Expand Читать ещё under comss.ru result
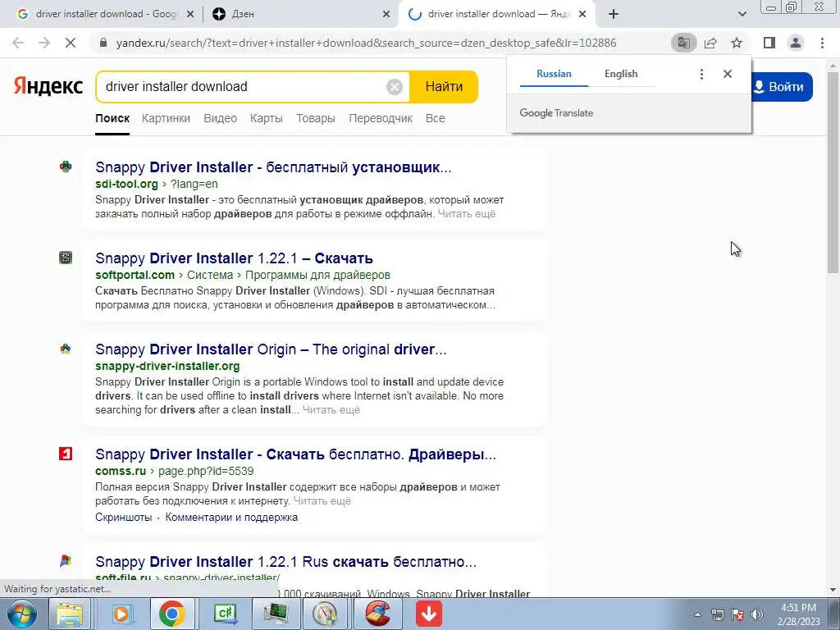The height and width of the screenshot is (630, 840). click(x=322, y=501)
